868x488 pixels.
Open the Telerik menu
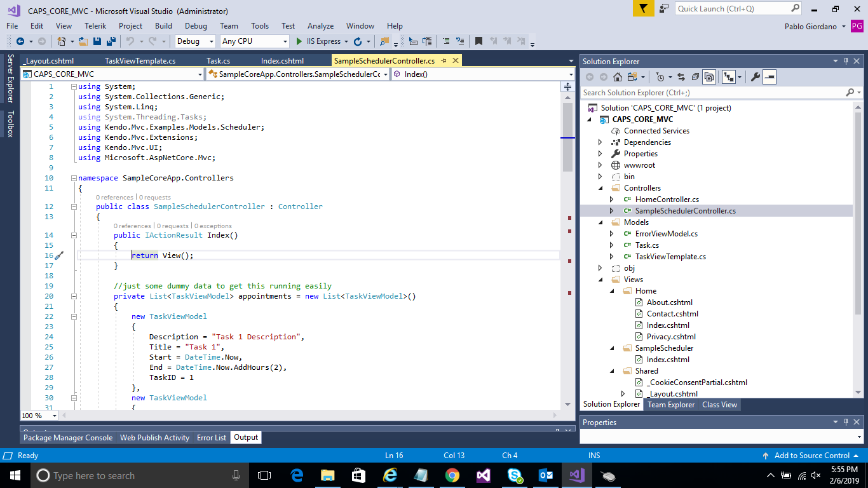[x=95, y=26]
